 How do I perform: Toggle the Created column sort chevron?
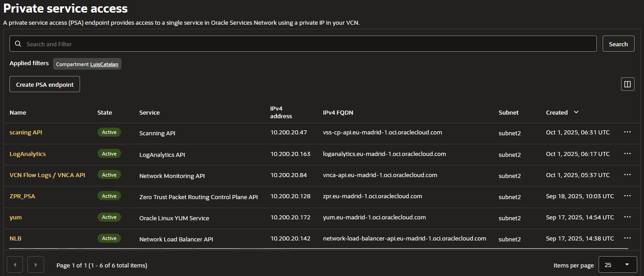pos(576,112)
